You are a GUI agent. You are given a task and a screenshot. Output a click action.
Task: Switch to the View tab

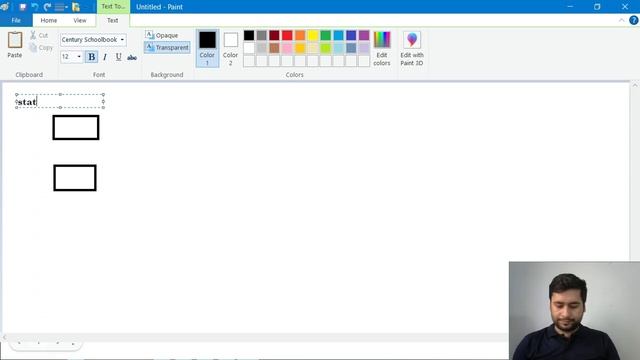(80, 20)
